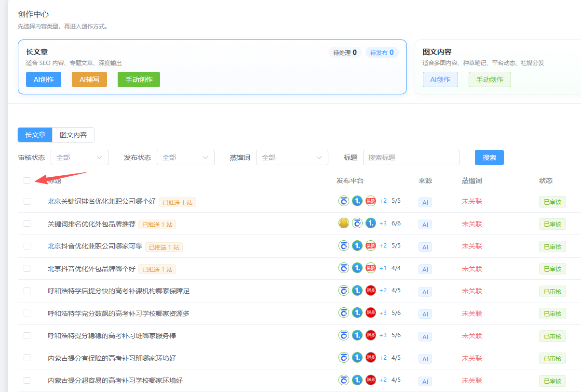Click the 待发布 0 badge
The image size is (581, 392).
(382, 52)
